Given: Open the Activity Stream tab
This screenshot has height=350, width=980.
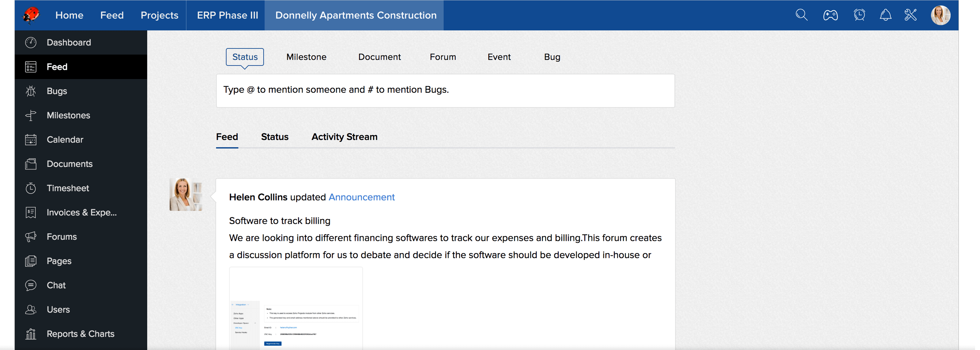Looking at the screenshot, I should click(x=344, y=137).
